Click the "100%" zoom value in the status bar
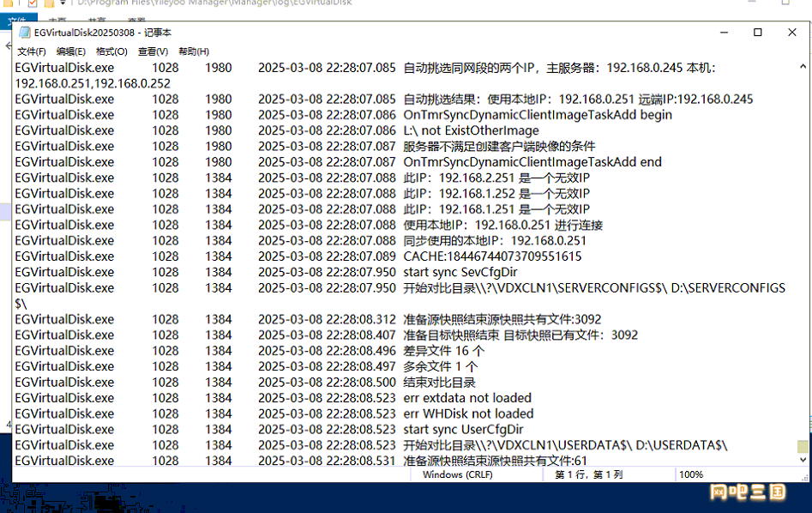This screenshot has height=513, width=812. [x=691, y=474]
